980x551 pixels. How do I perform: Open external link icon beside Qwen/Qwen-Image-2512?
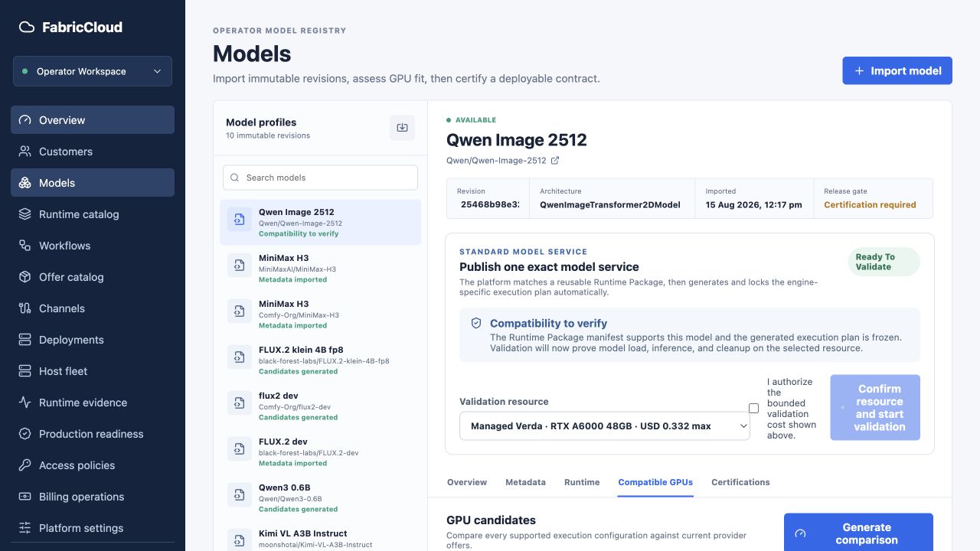[x=555, y=161]
